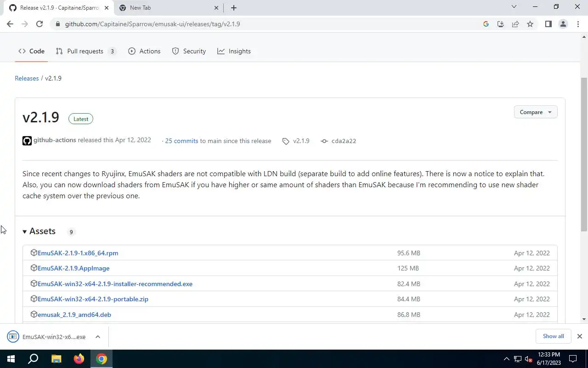Open the tab search chevron
Image resolution: width=588 pixels, height=368 pixels.
514,7
